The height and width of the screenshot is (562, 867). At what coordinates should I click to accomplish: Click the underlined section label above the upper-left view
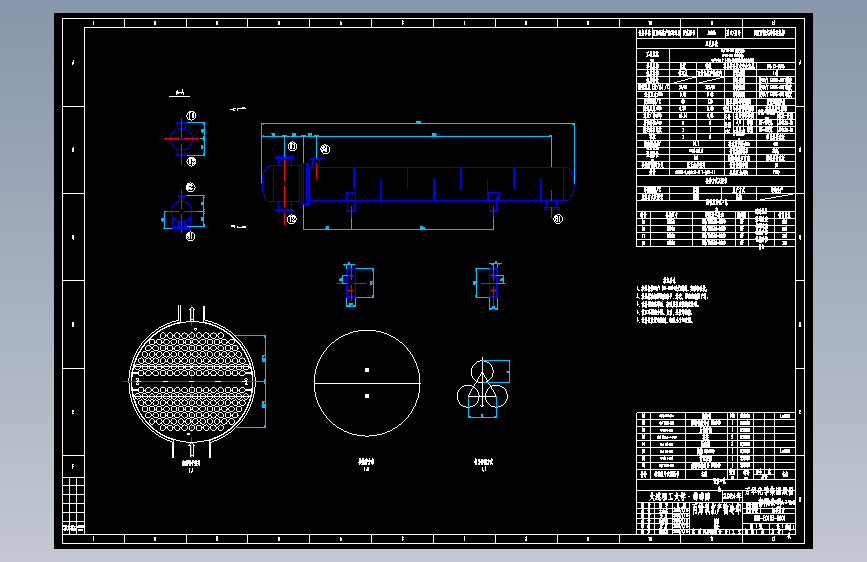pos(179,93)
